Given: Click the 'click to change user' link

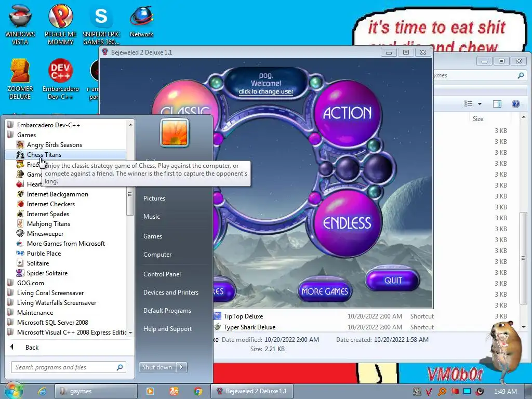Looking at the screenshot, I should (x=266, y=91).
